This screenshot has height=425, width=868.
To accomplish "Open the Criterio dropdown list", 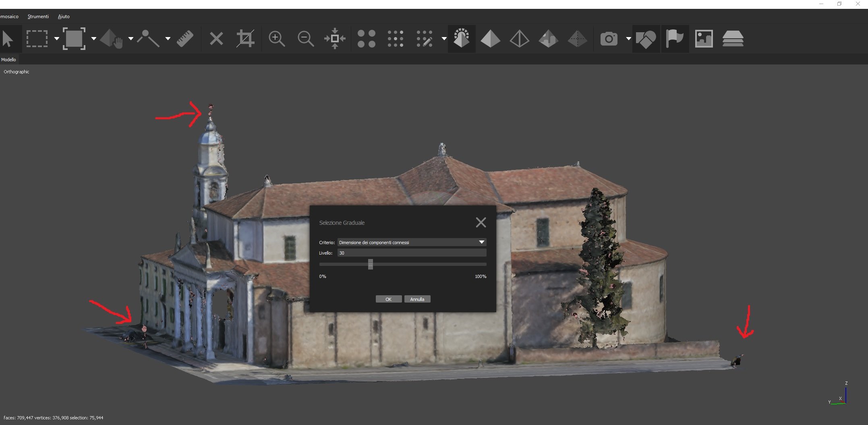I will click(412, 242).
